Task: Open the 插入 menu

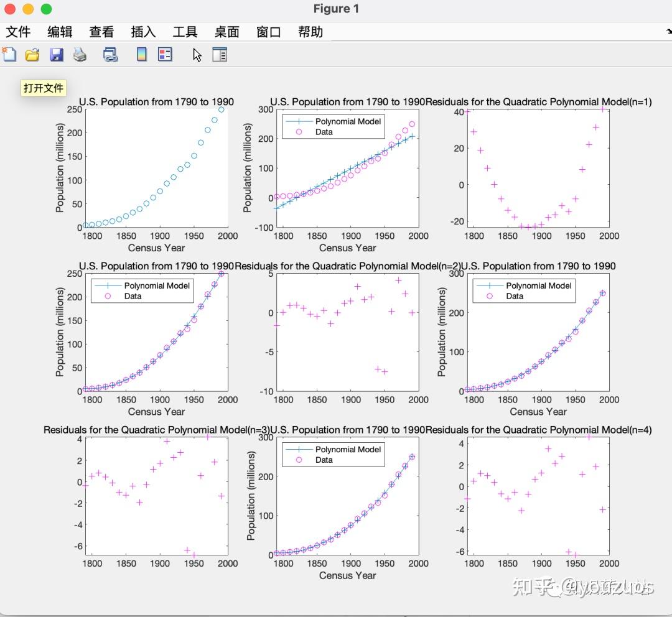Action: point(143,32)
